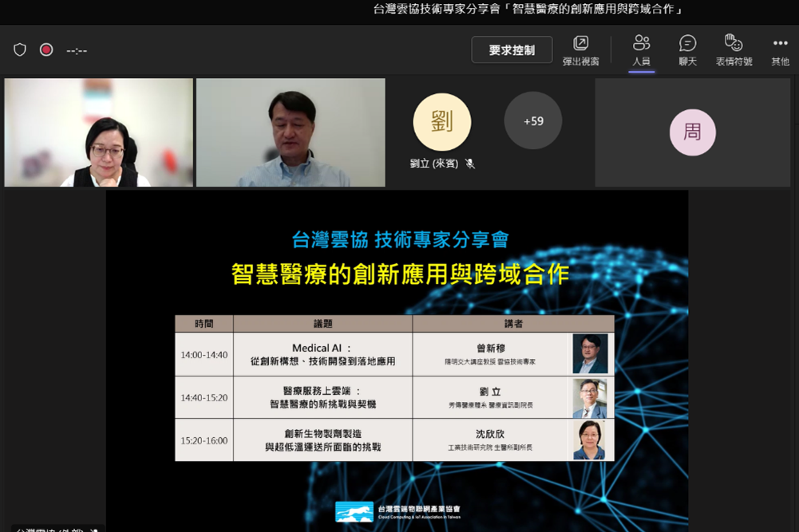Click the 台灣雲協 技術專家分享會 slide heading
The image size is (799, 532).
coord(400,240)
